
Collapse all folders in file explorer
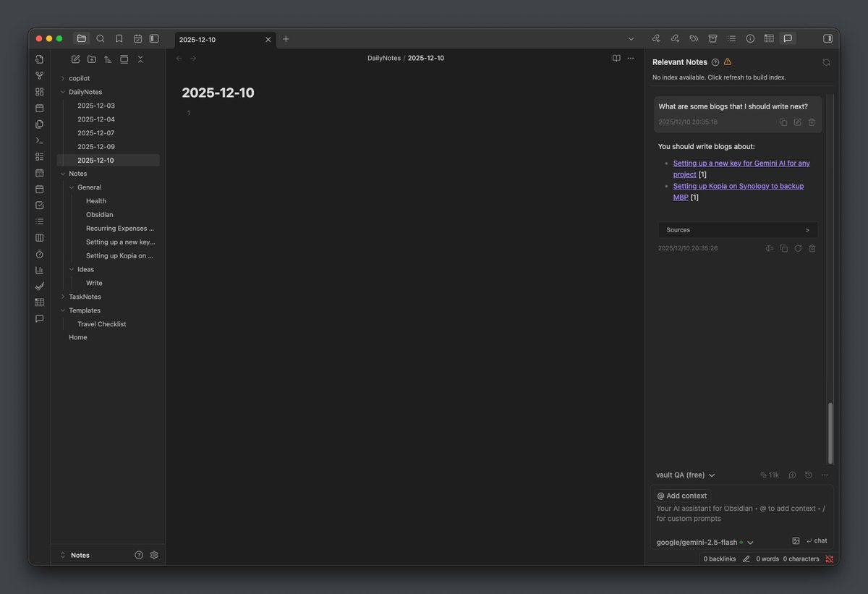click(x=140, y=59)
